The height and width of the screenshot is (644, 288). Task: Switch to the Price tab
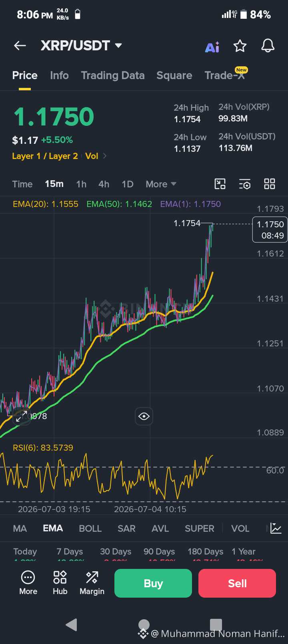coord(25,76)
